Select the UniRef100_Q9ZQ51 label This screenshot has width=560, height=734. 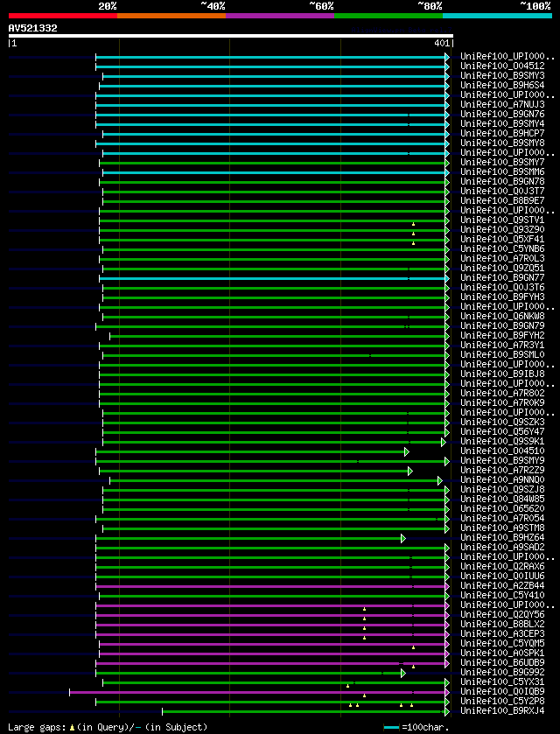(502, 268)
